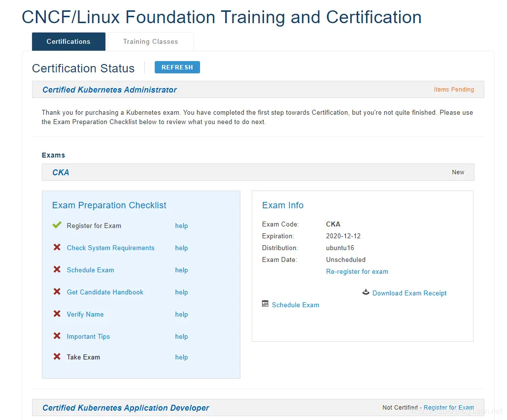Click the CKA exam code value
Image resolution: width=507 pixels, height=420 pixels.
(x=333, y=224)
